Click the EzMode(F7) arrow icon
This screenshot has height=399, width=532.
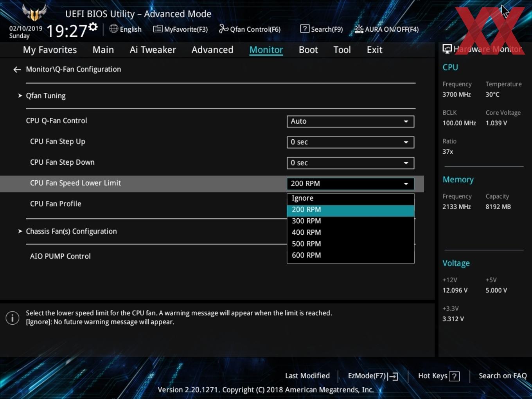pos(393,376)
